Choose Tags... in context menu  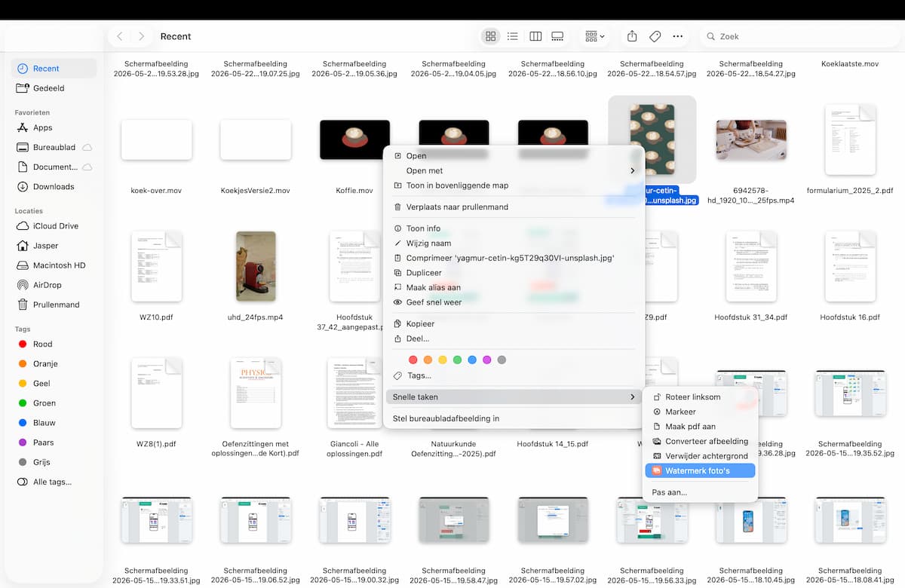(514, 375)
